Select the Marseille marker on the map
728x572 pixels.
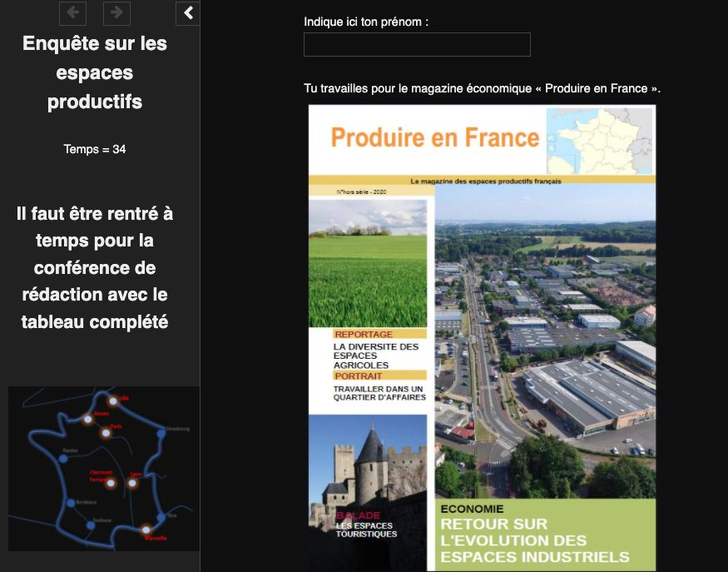pos(146,529)
